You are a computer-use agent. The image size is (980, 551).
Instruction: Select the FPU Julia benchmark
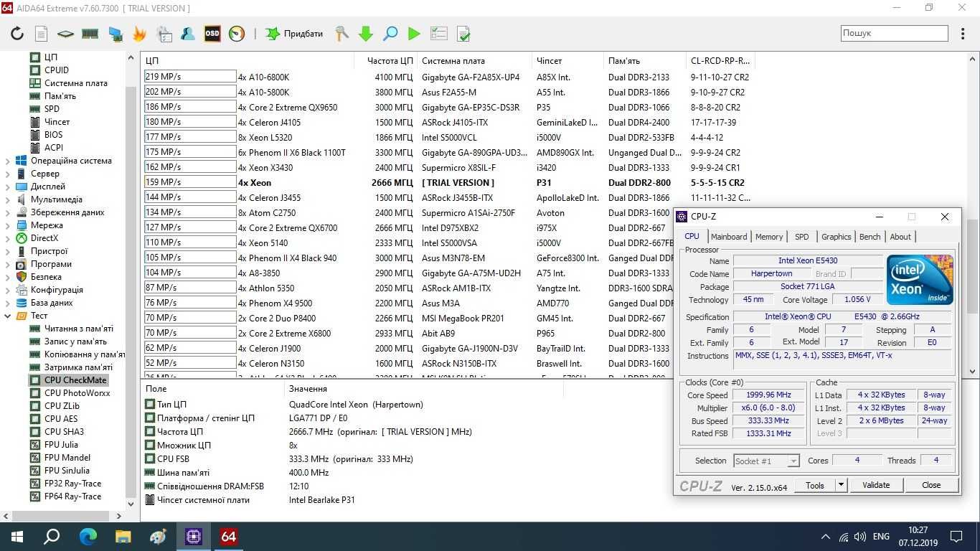coord(61,445)
